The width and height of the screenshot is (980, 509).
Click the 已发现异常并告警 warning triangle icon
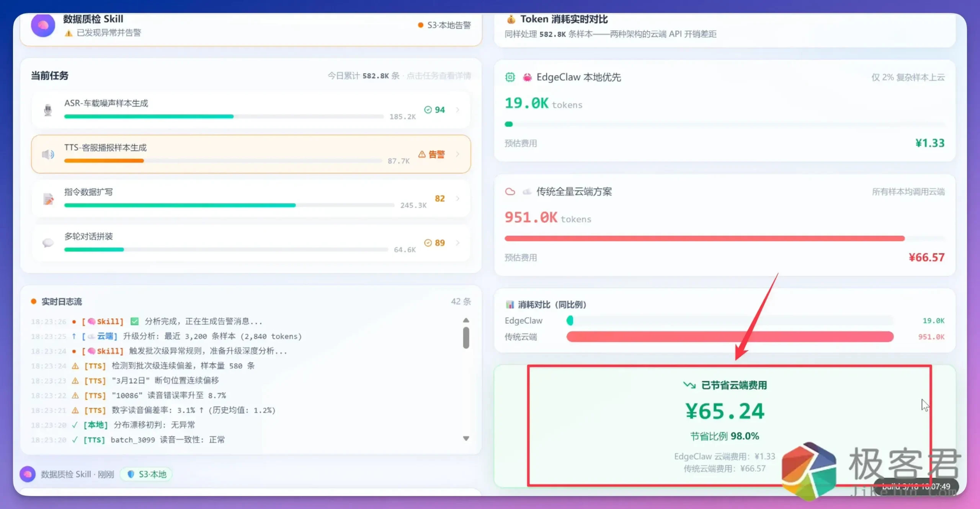(x=69, y=33)
